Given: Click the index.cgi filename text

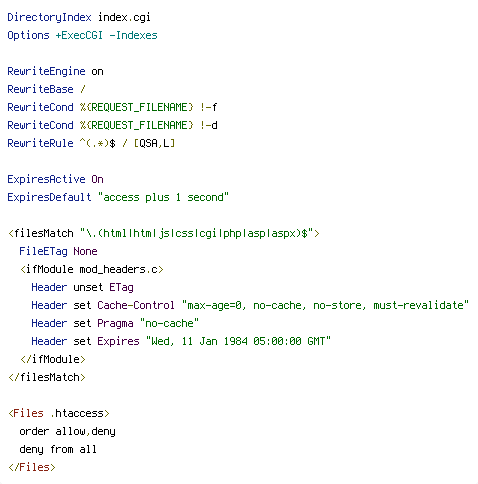Looking at the screenshot, I should coord(124,17).
